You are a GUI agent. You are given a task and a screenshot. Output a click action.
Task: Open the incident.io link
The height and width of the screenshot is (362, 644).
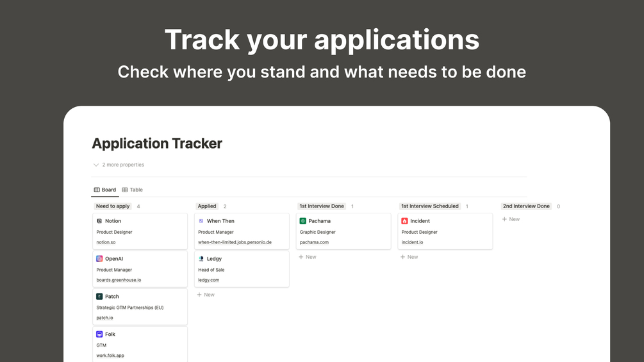click(413, 242)
